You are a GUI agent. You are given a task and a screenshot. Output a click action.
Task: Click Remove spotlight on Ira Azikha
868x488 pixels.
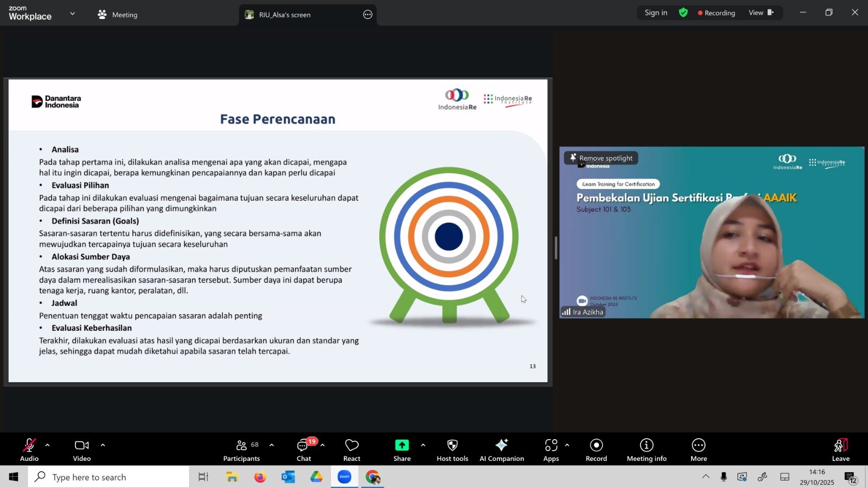click(601, 158)
